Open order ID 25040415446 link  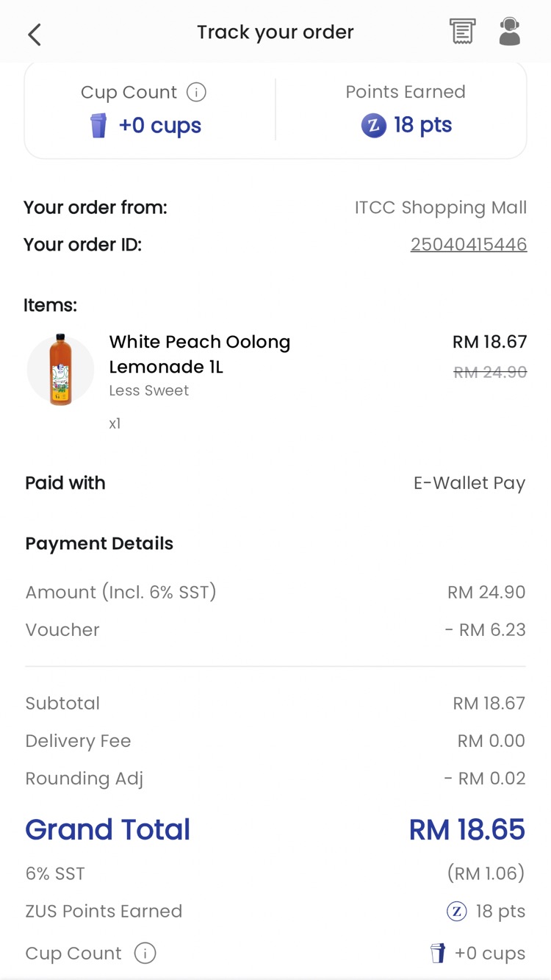click(x=468, y=244)
